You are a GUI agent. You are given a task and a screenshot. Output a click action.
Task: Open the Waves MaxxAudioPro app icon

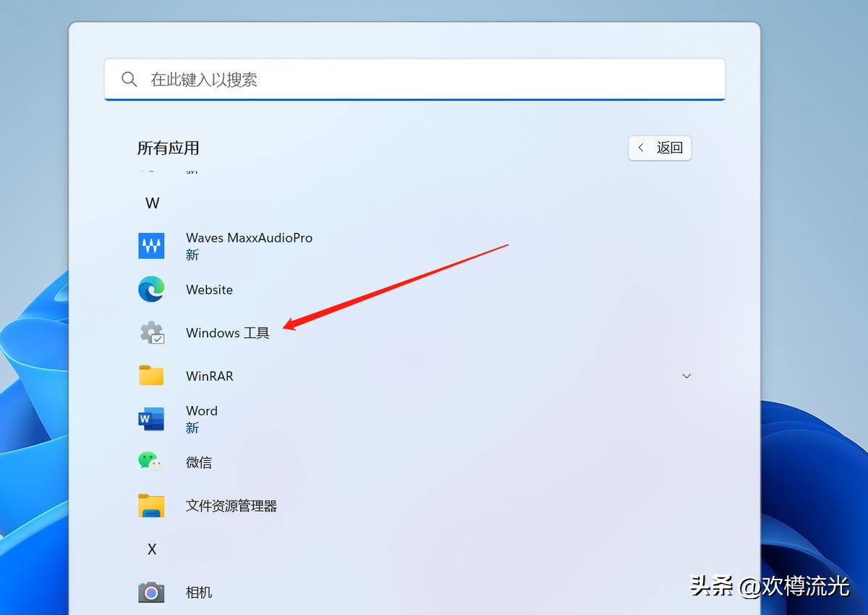click(x=150, y=245)
